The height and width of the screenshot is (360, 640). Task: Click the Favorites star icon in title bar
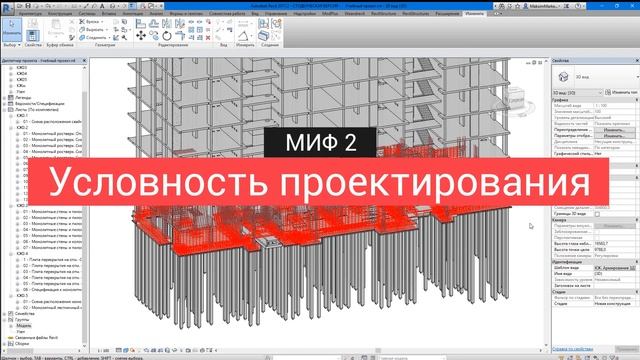point(518,6)
